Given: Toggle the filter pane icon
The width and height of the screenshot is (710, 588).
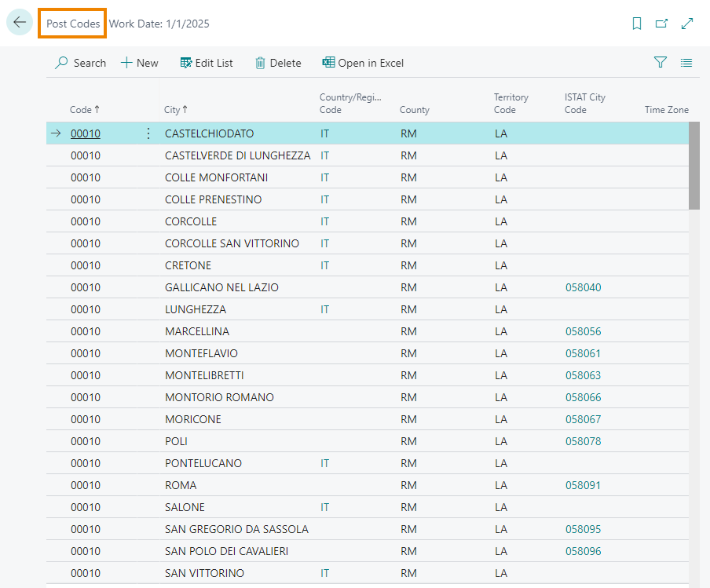Looking at the screenshot, I should 661,63.
